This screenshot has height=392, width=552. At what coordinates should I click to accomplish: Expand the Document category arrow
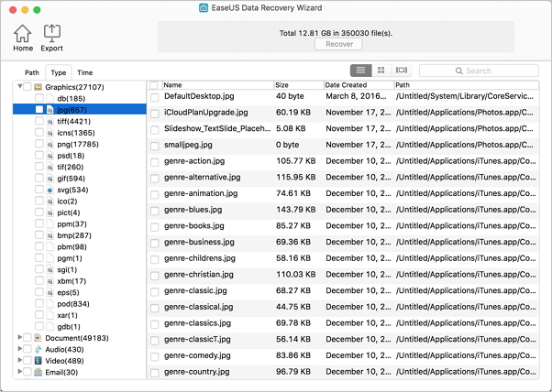[x=20, y=338]
